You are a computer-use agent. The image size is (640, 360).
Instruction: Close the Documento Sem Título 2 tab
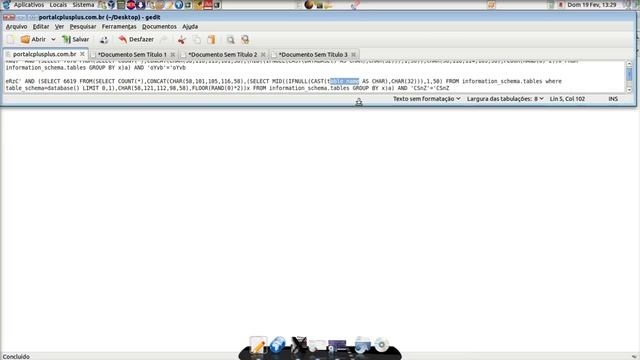(x=263, y=54)
